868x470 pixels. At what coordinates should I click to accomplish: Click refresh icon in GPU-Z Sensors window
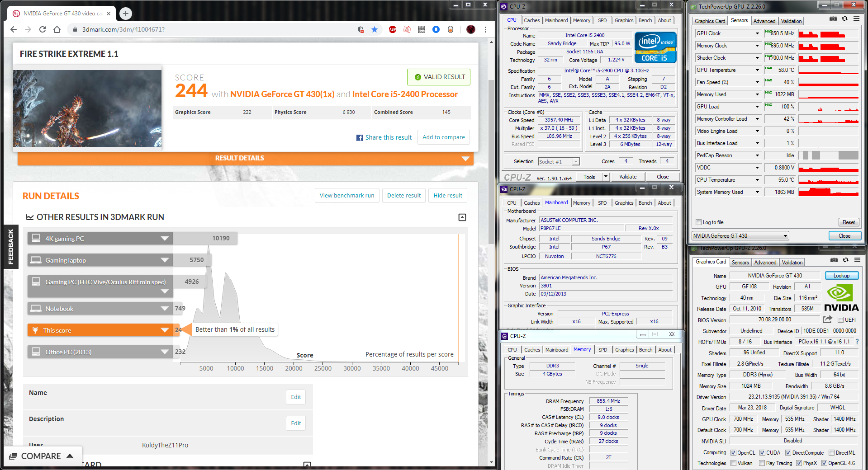pos(844,19)
